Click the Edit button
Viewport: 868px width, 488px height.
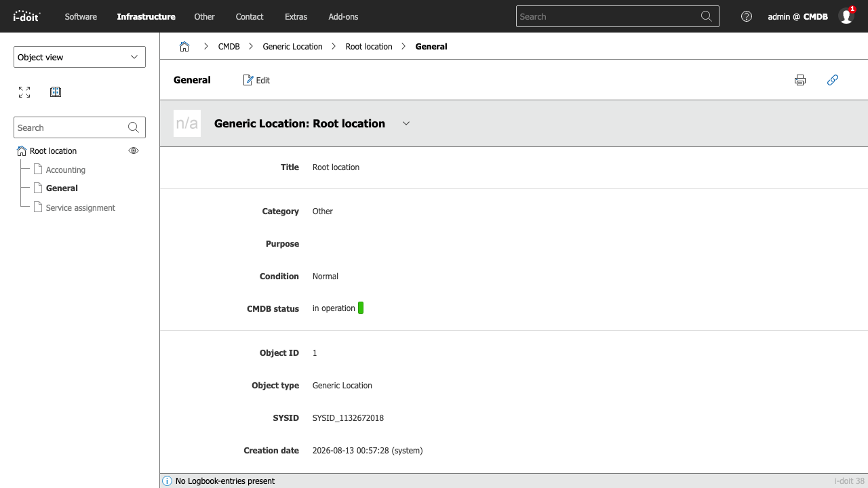pos(256,80)
